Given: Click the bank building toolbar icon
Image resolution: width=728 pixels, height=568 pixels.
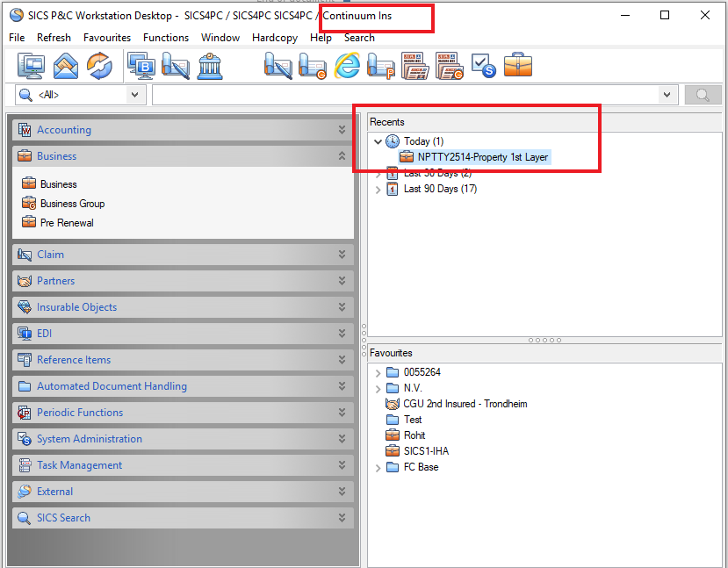Looking at the screenshot, I should (209, 66).
